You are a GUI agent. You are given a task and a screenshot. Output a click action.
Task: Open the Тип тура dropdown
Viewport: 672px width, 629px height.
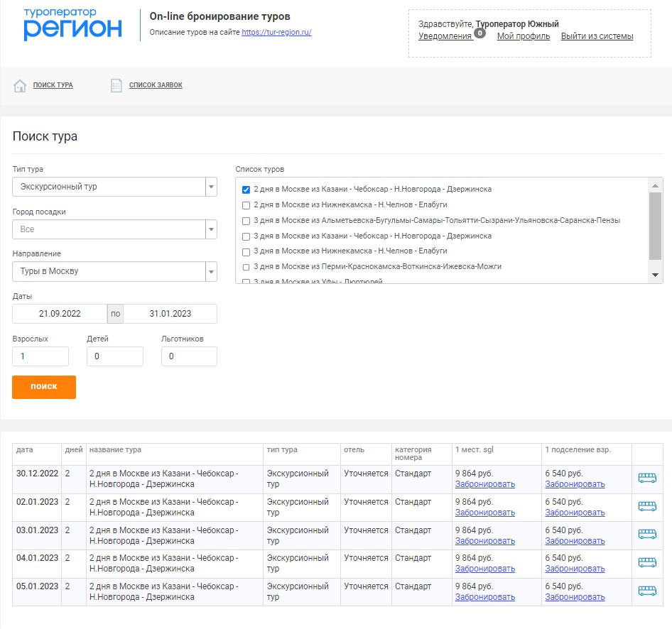pos(210,187)
